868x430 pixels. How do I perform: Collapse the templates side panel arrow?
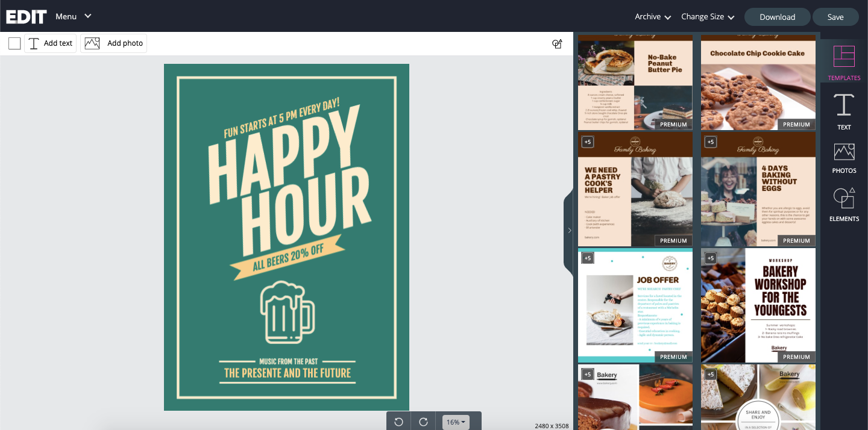point(569,230)
